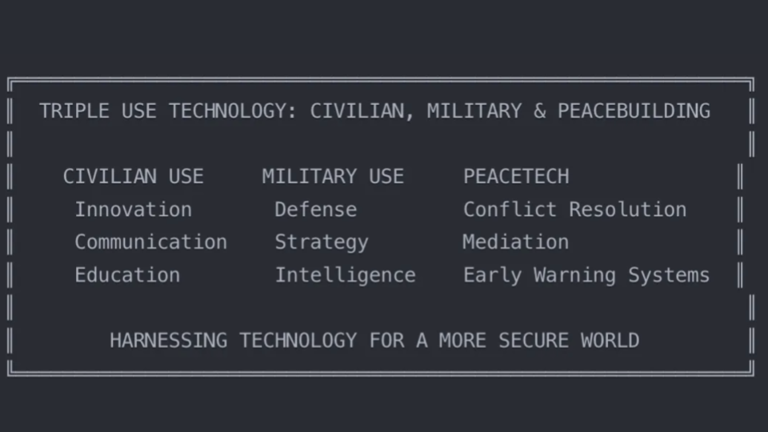Image resolution: width=768 pixels, height=432 pixels.
Task: Click the HARNESSING TECHNOLOGY footer line
Action: coord(375,340)
